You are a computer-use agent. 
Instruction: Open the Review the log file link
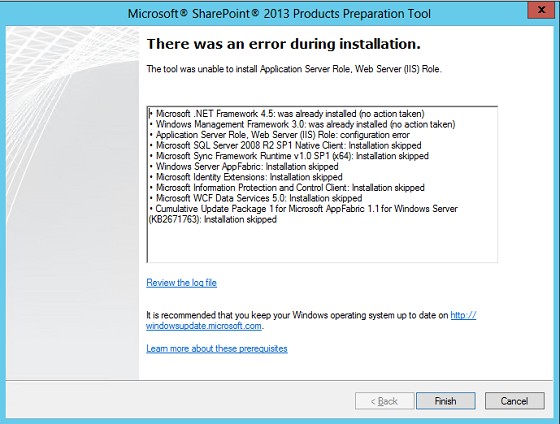pyautogui.click(x=181, y=283)
